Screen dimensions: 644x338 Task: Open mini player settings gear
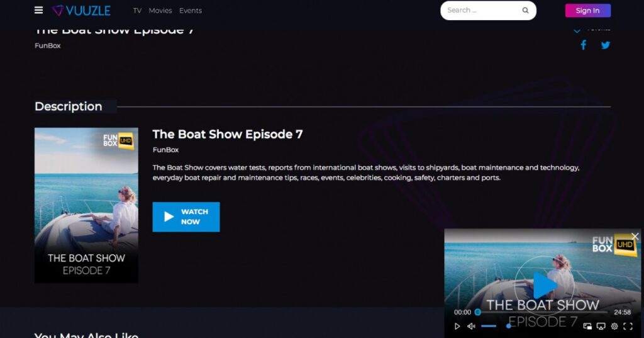[614, 326]
